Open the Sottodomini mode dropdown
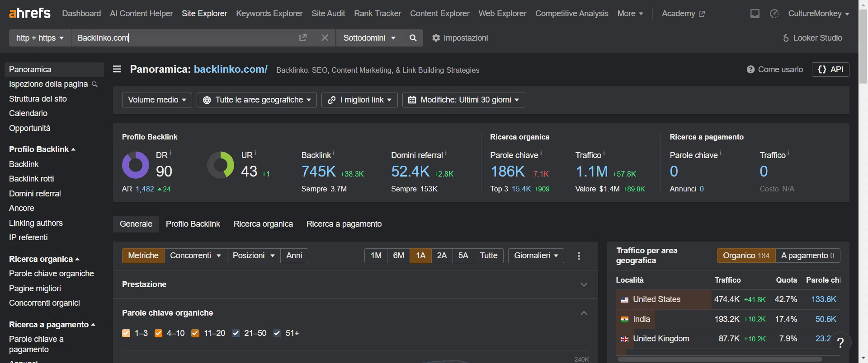868x363 pixels. pos(369,38)
